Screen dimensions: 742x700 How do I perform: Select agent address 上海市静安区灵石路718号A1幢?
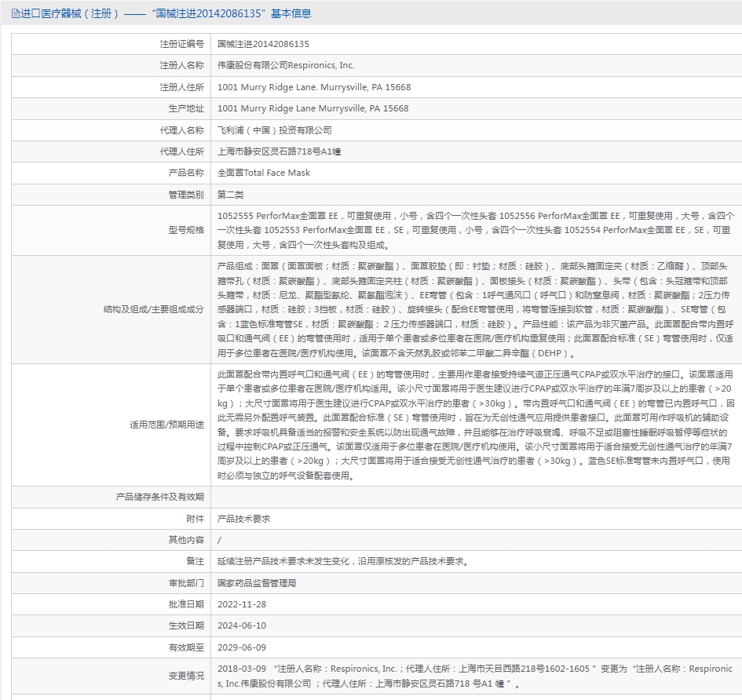coord(280,151)
